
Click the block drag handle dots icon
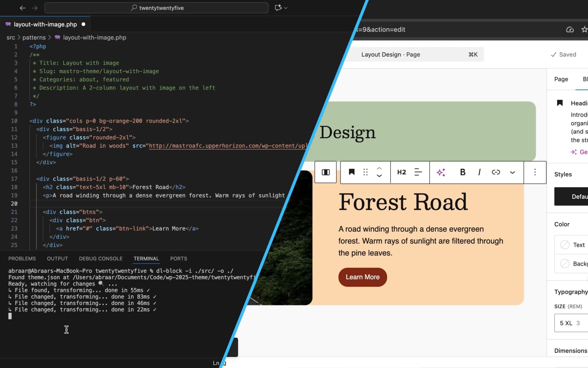click(x=365, y=172)
